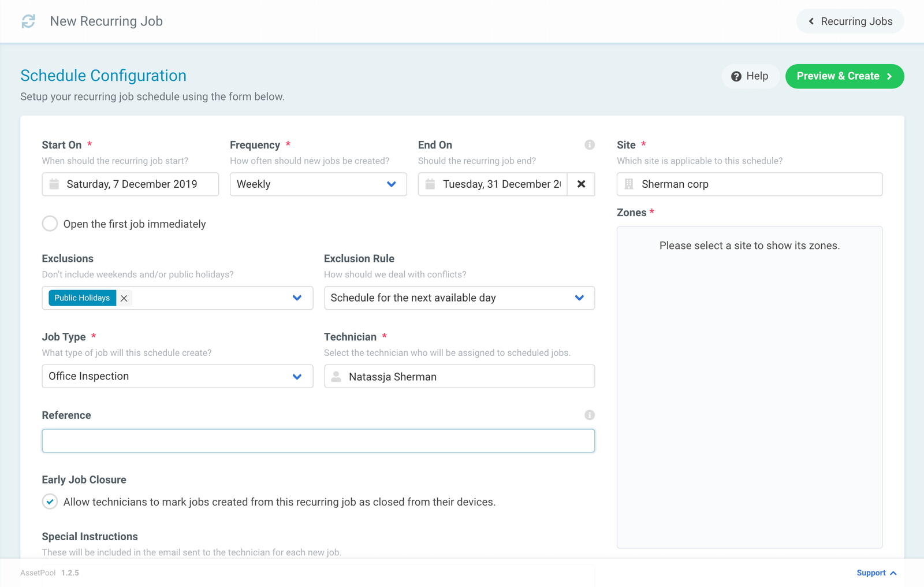Open the Exclusion Rule dropdown

click(x=459, y=298)
